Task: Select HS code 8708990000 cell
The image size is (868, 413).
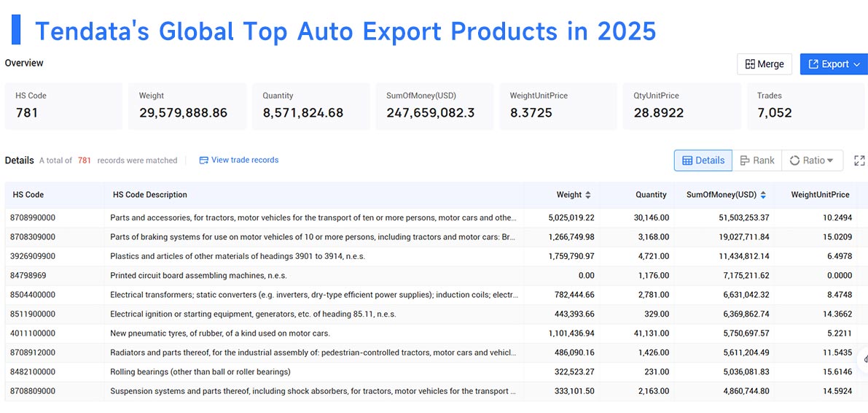Action: tap(33, 218)
